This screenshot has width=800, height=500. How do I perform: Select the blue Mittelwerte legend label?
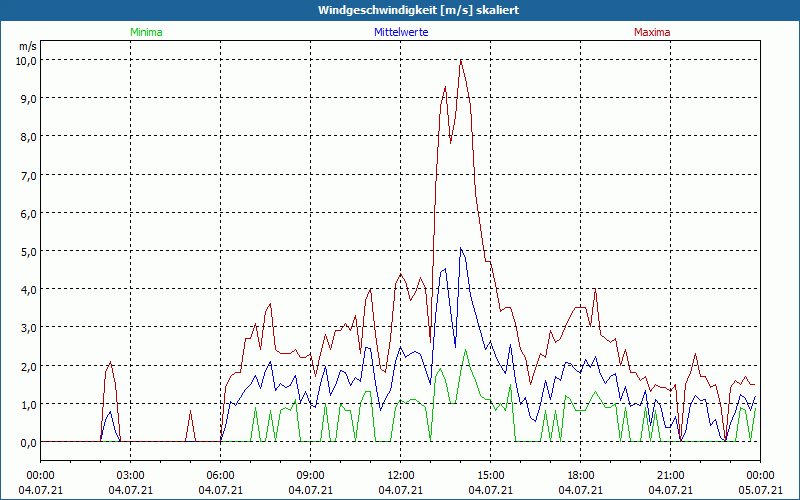click(x=402, y=32)
